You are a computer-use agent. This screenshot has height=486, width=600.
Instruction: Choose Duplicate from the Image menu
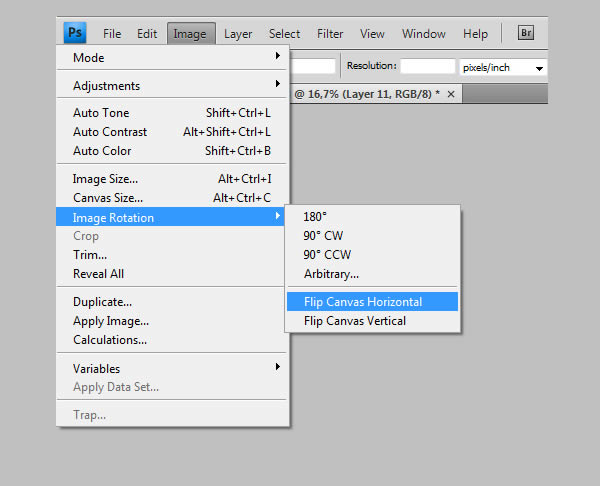point(171,302)
